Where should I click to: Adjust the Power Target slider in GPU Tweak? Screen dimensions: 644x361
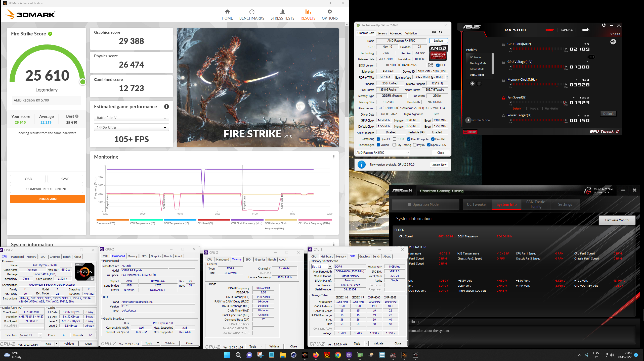pyautogui.click(x=538, y=120)
